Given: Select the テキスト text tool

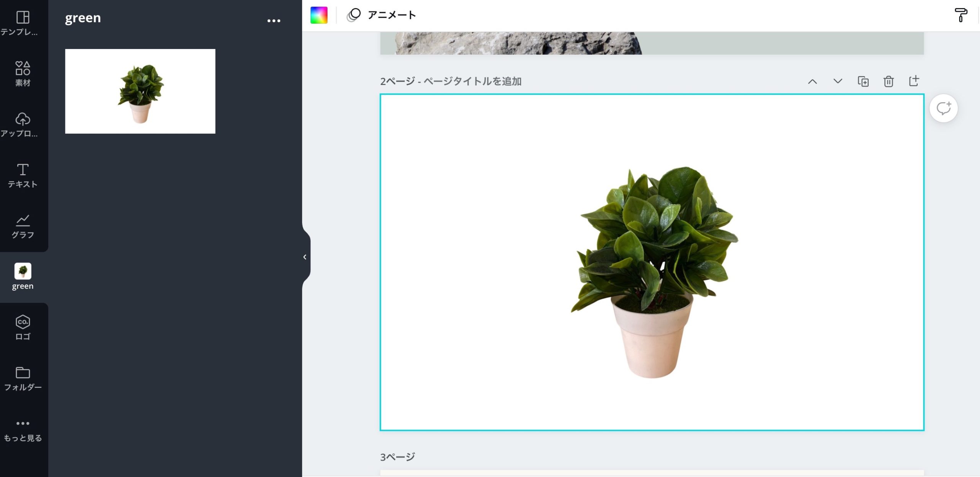Looking at the screenshot, I should [23, 175].
